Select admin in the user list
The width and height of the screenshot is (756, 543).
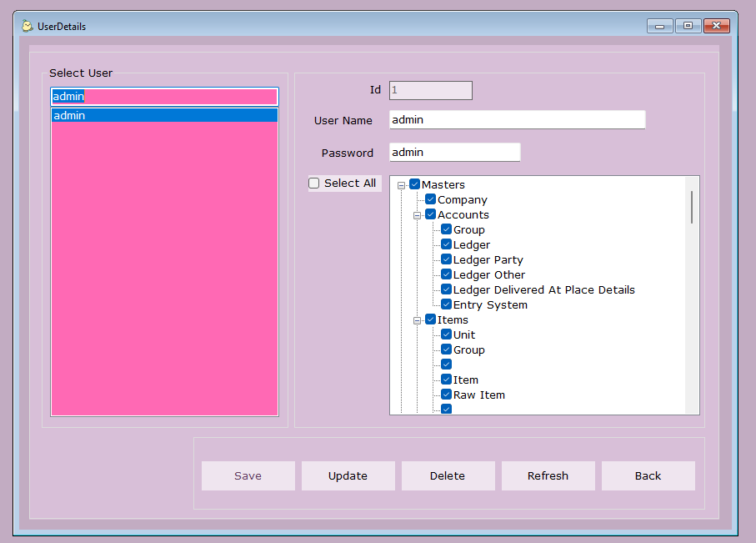point(164,115)
